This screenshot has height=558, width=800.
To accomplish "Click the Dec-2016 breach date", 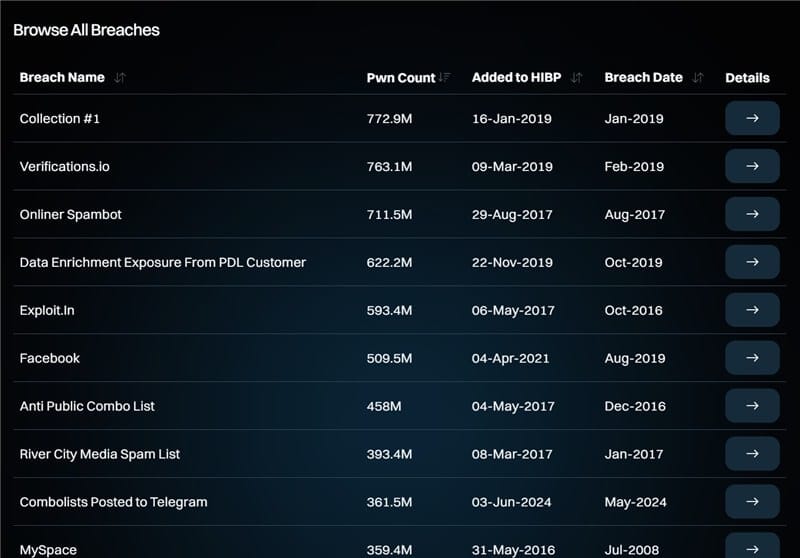I will 635,407.
